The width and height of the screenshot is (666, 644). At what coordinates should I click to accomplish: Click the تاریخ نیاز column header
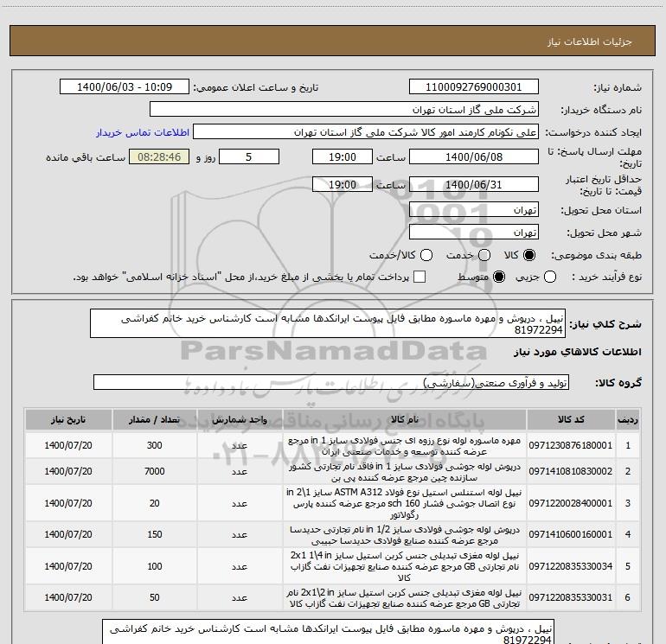click(68, 419)
